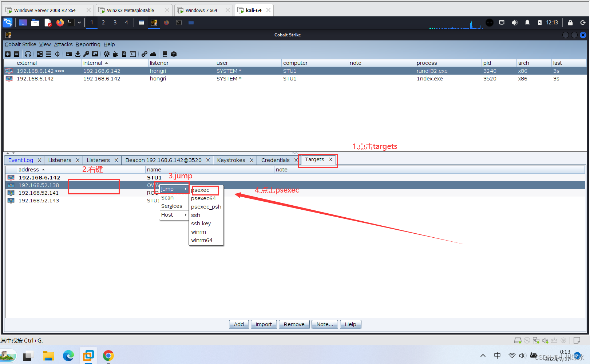Screen dimensions: 590x364
Task: Open the Reporting menu
Action: [x=88, y=44]
